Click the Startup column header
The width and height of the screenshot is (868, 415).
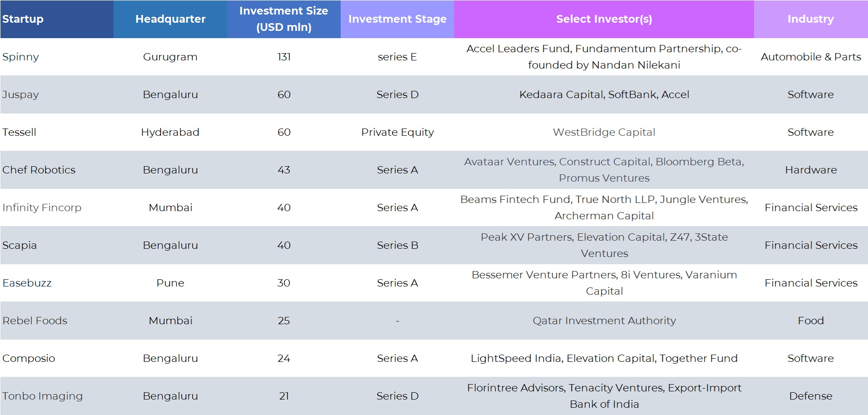point(23,19)
